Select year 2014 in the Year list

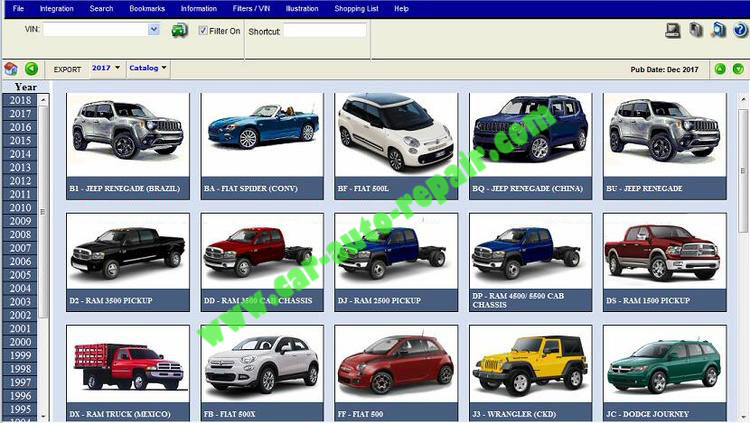[20, 154]
